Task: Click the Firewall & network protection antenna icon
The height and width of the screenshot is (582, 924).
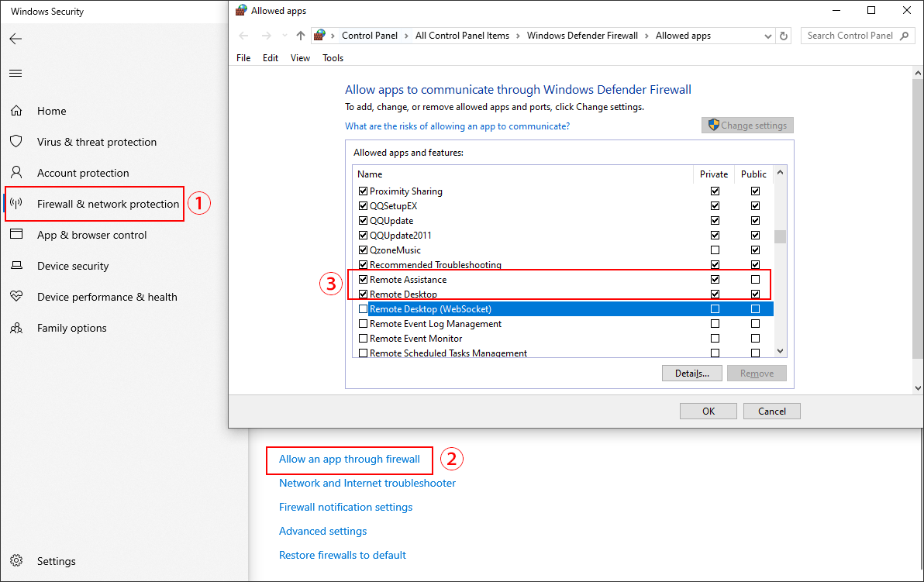Action: click(x=16, y=203)
